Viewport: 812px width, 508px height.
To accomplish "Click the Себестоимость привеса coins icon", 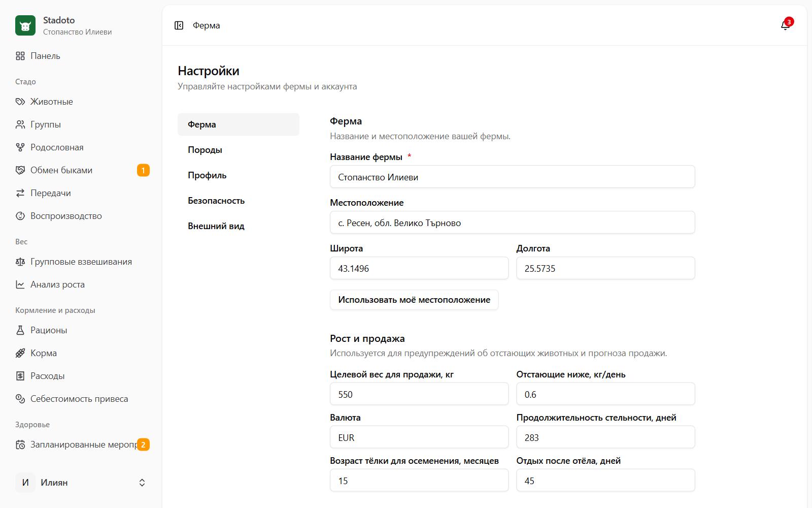I will point(20,399).
